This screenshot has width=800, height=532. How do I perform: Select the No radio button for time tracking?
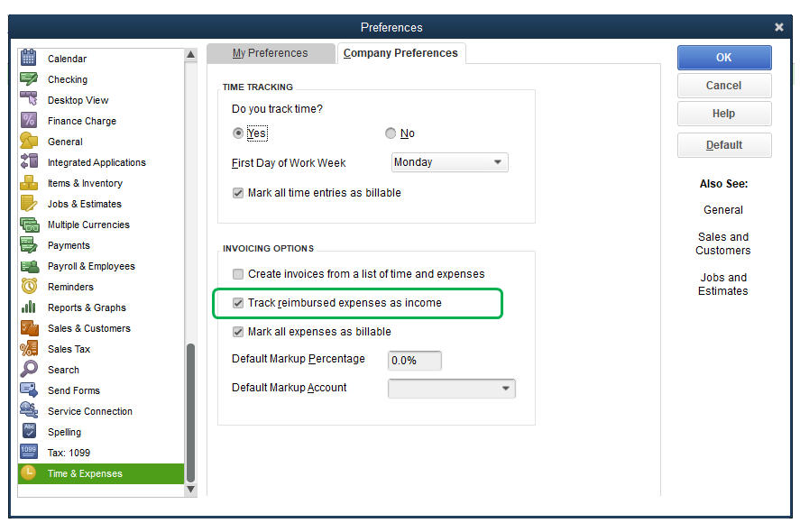[391, 133]
